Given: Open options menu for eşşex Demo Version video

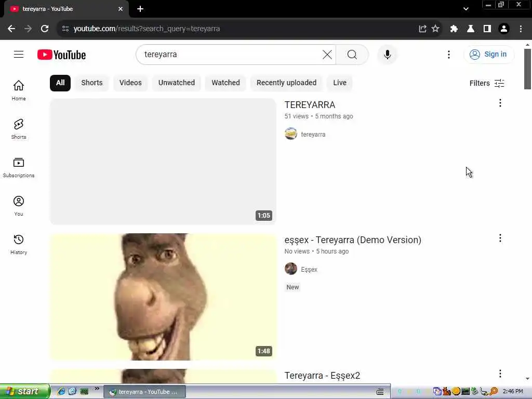Looking at the screenshot, I should point(500,238).
